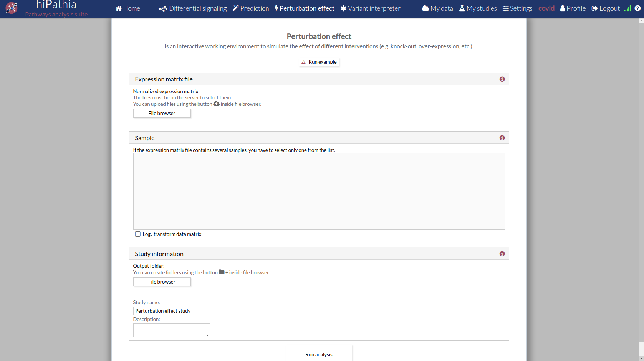The image size is (644, 361).
Task: Click the green signal strength icon
Action: click(627, 8)
